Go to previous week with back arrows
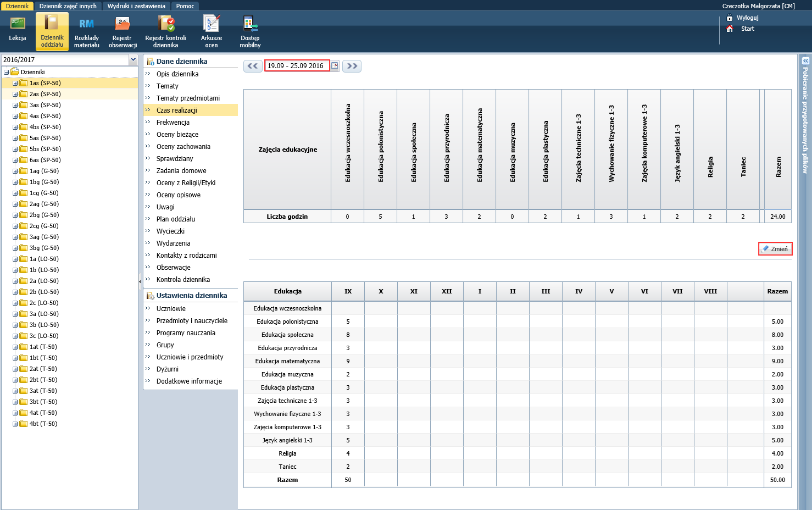Image resolution: width=812 pixels, height=510 pixels. 253,66
